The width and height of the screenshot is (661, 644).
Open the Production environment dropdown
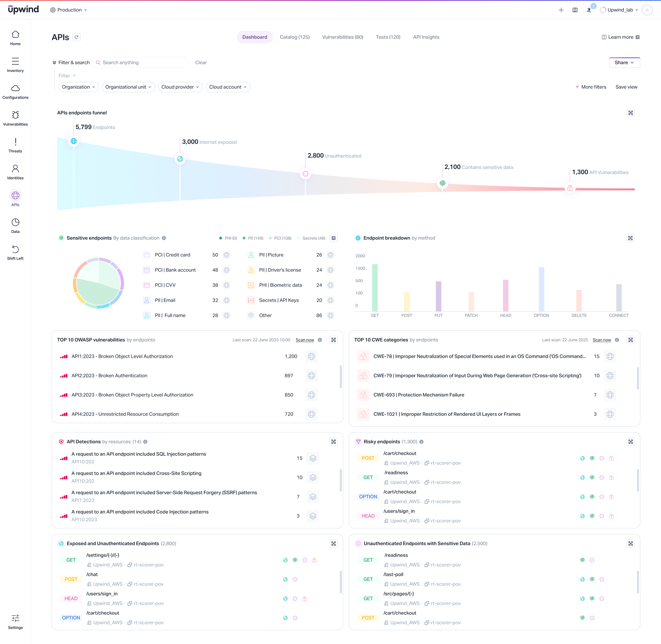pyautogui.click(x=69, y=10)
